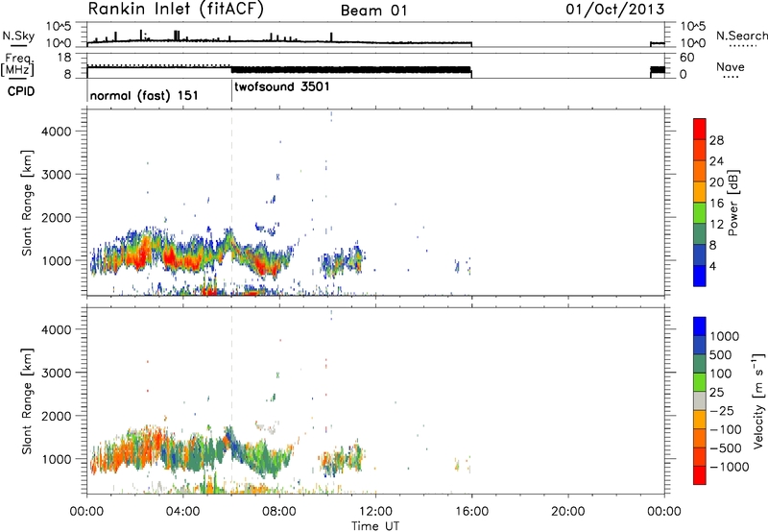Click '4000' tick on the power panel
The image size is (768, 532).
tap(57, 132)
